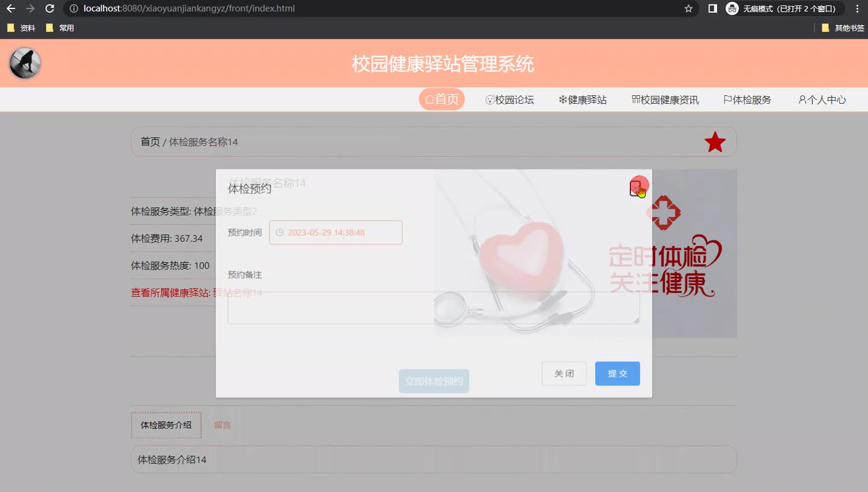
Task: Go to the 首页 navigation tab
Action: (442, 99)
